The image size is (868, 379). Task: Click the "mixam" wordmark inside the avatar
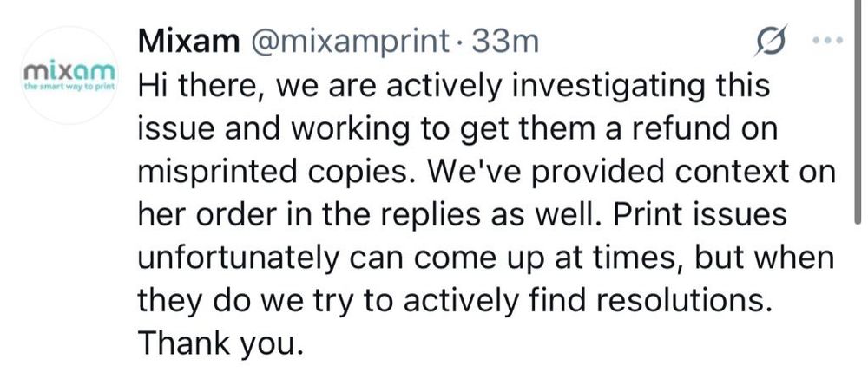coord(69,71)
